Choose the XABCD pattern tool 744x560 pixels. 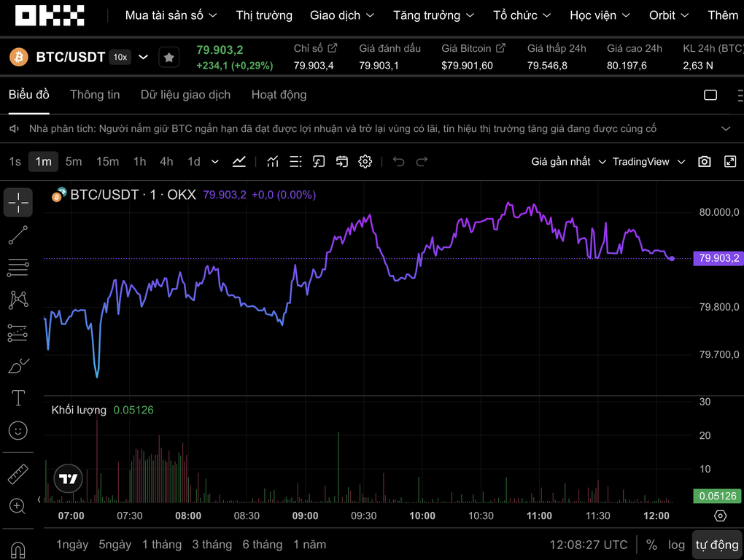[x=18, y=300]
